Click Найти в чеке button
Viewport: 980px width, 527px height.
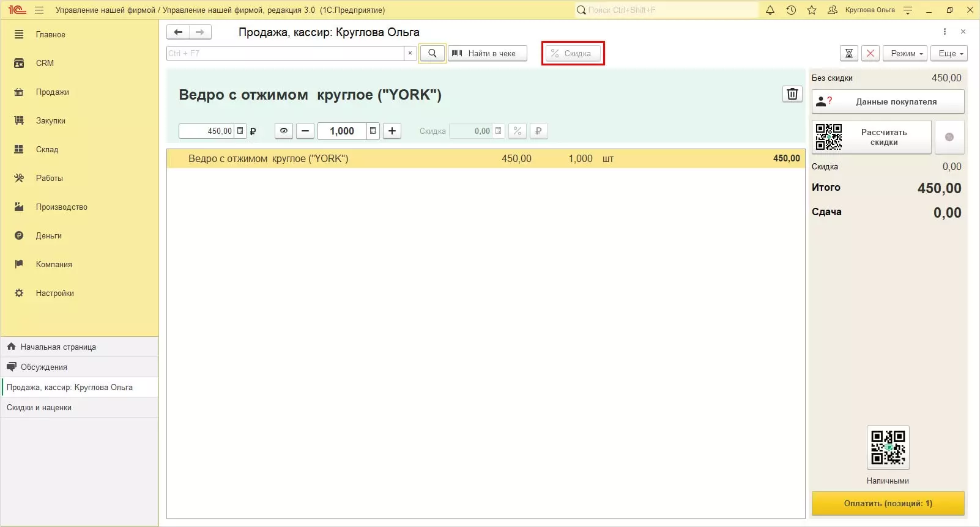[488, 53]
